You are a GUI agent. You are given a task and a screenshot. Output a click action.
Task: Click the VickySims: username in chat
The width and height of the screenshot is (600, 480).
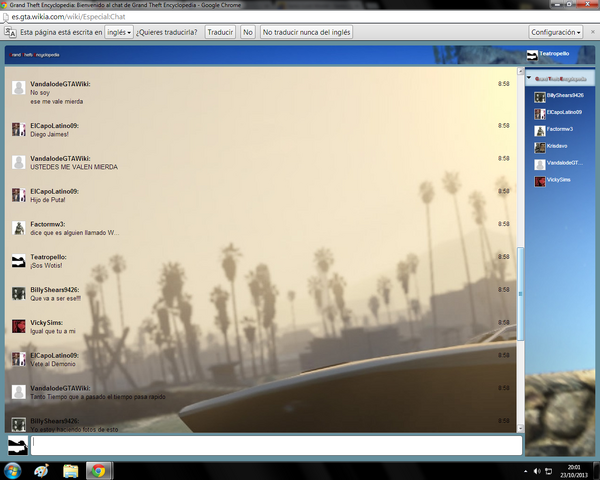[47, 323]
